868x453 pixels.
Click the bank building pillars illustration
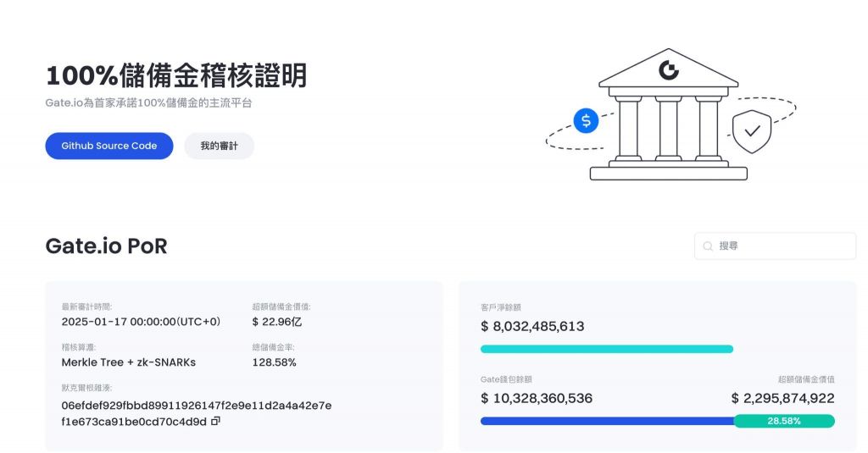(x=668, y=127)
